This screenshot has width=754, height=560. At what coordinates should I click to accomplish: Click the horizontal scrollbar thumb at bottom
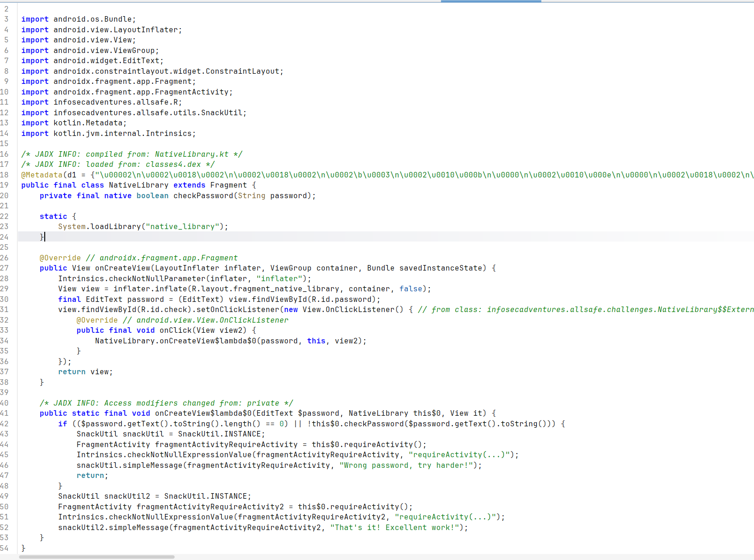point(97,557)
